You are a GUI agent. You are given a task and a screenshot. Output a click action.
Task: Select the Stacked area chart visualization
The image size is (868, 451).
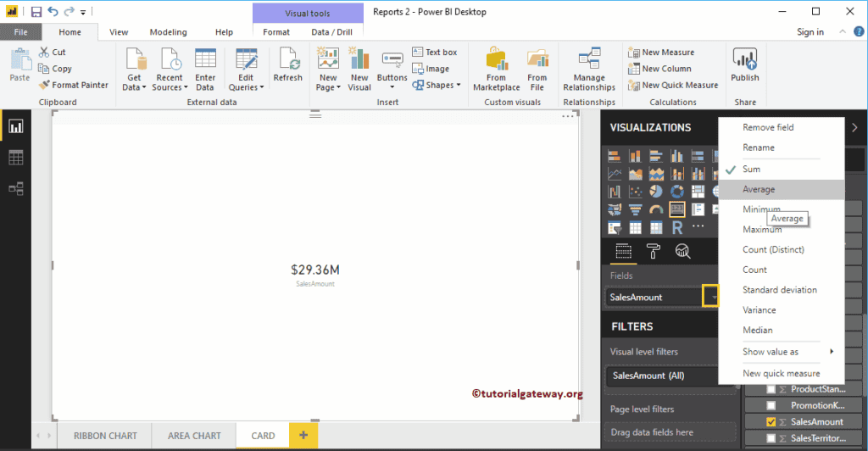656,175
